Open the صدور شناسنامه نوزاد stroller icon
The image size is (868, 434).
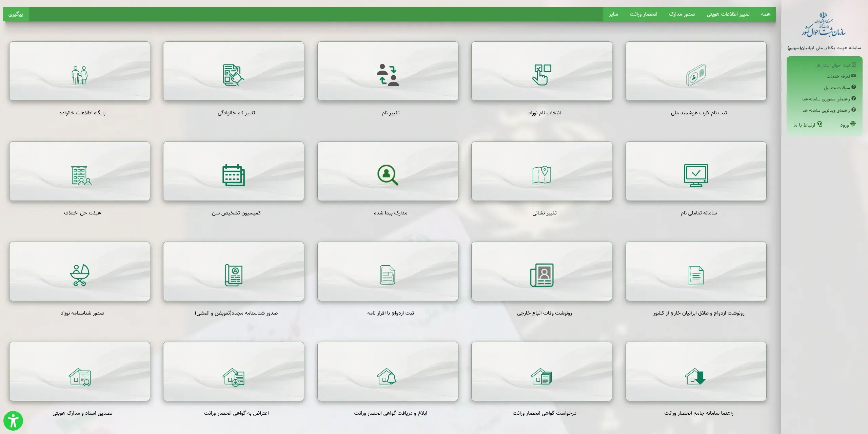tap(80, 275)
